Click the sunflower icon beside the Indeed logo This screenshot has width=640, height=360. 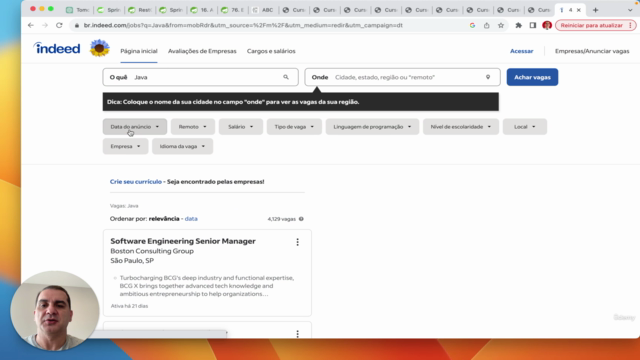[100, 48]
